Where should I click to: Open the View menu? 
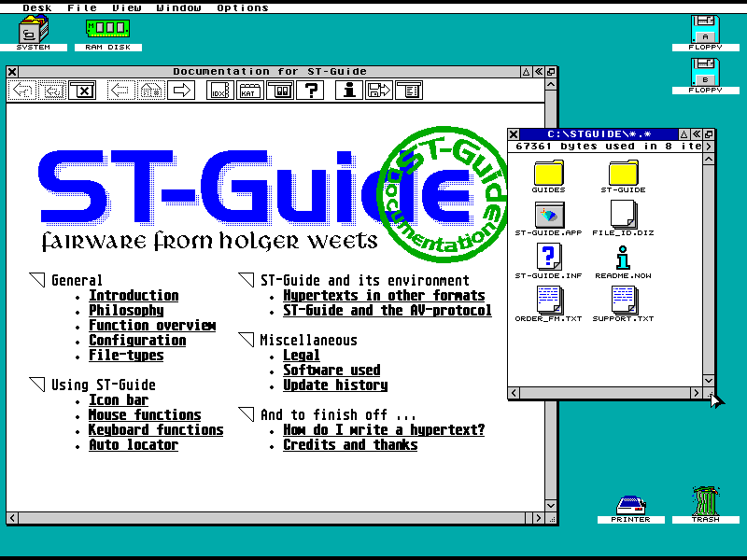tap(127, 7)
